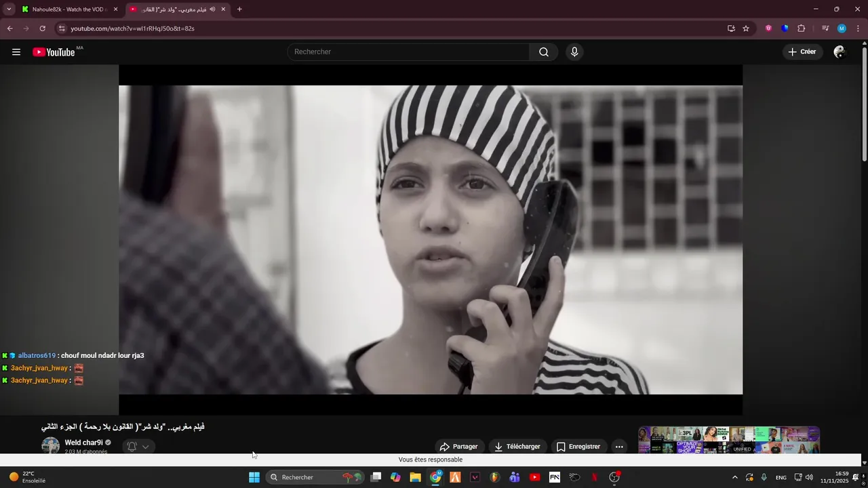This screenshot has width=868, height=488.
Task: Click albatros619 username in chat overlay
Action: pos(37,356)
